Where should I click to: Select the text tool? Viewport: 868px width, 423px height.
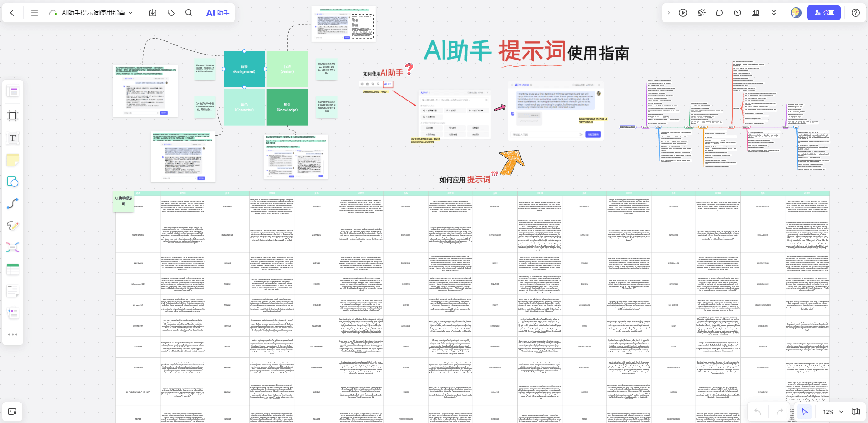click(x=13, y=138)
